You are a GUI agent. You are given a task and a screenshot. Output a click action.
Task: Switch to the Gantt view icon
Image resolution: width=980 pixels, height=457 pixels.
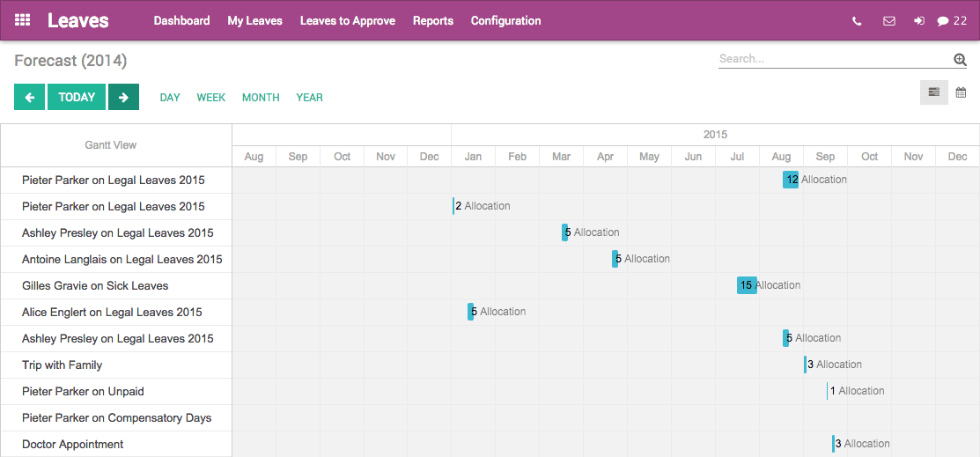point(933,92)
